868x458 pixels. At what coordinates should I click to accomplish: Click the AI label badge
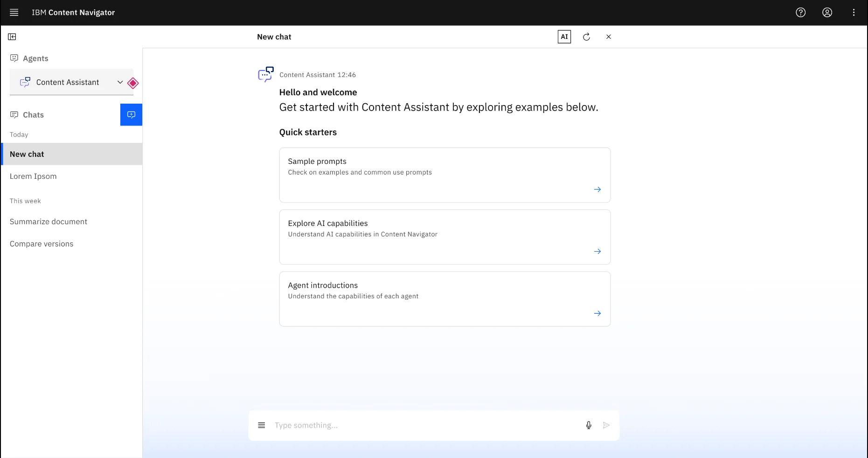coord(564,37)
